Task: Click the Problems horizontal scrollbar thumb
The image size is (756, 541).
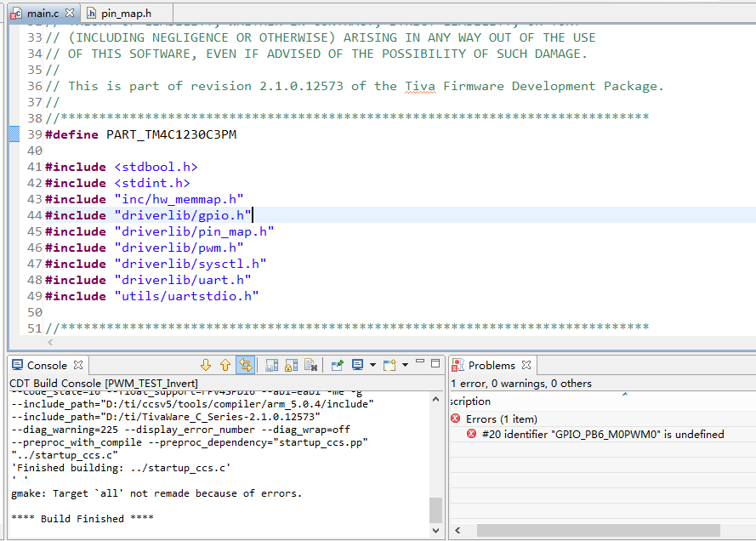Action: tap(599, 530)
